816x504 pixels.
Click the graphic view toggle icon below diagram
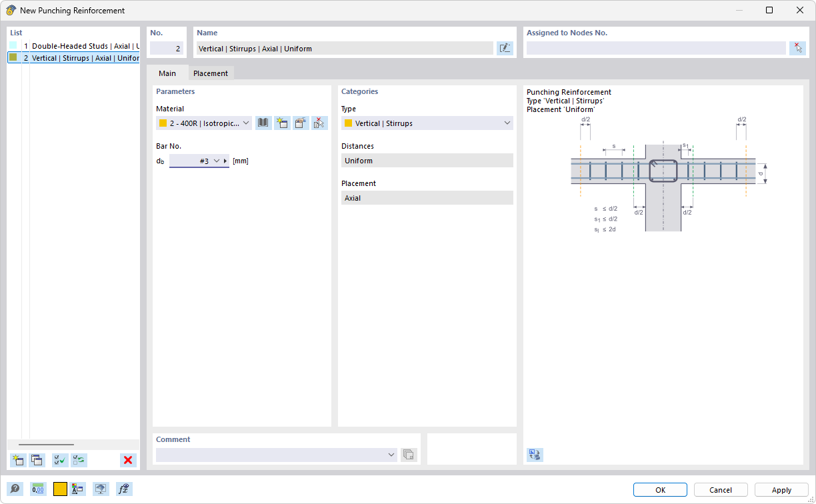pos(535,455)
